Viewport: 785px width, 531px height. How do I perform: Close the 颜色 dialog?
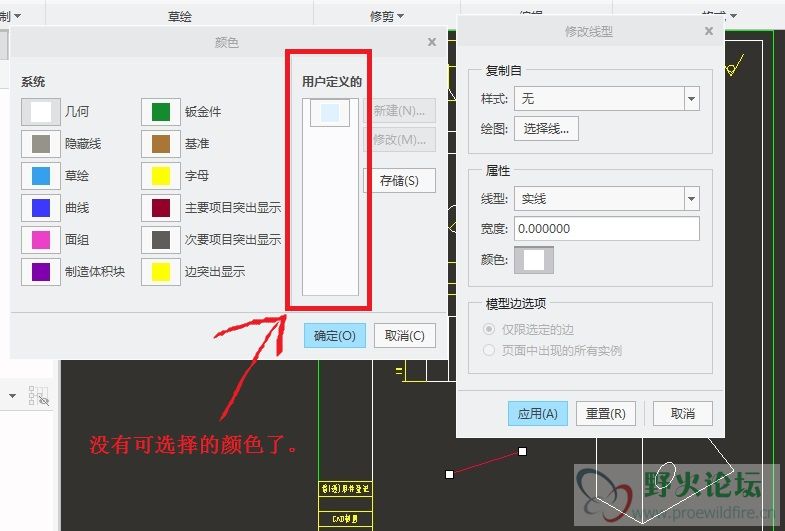432,42
